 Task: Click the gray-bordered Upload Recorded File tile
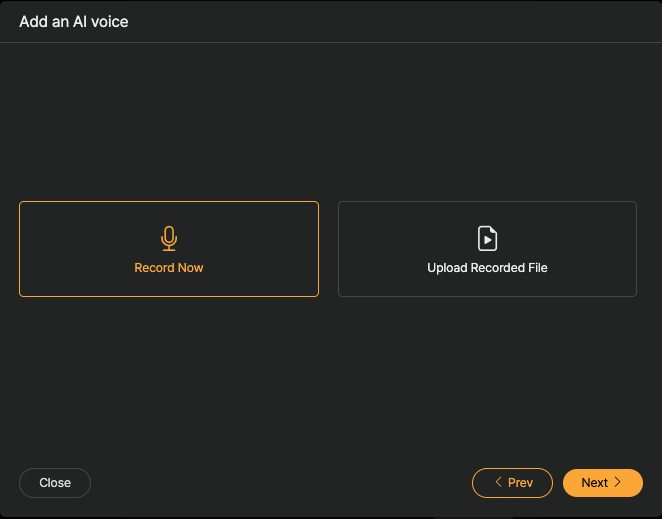tap(487, 249)
